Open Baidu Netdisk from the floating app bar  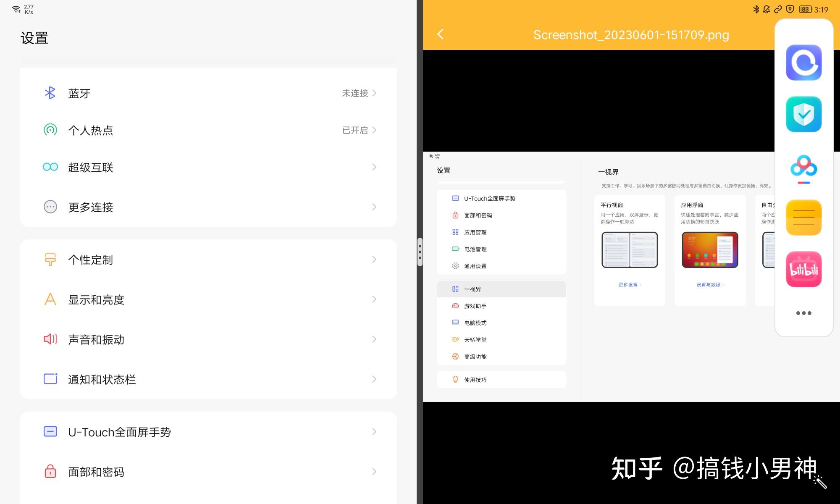(803, 167)
